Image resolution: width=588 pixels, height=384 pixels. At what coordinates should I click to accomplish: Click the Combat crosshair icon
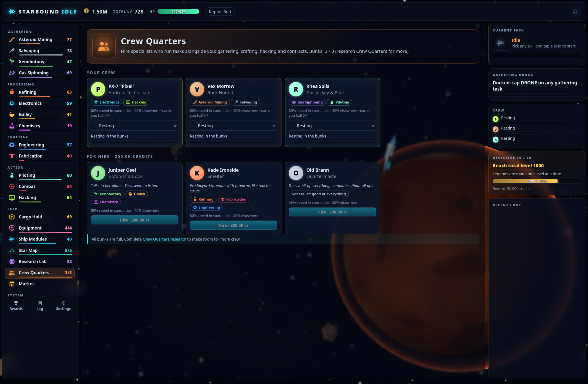12,186
